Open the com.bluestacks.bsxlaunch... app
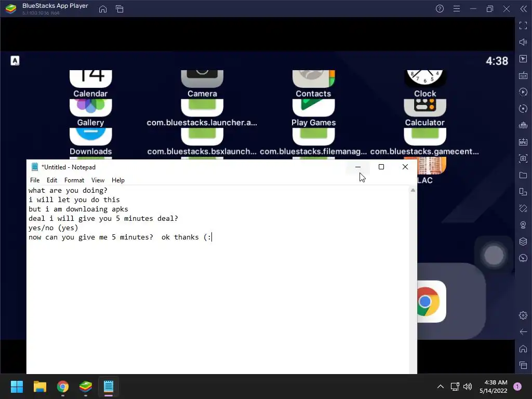 [x=202, y=142]
